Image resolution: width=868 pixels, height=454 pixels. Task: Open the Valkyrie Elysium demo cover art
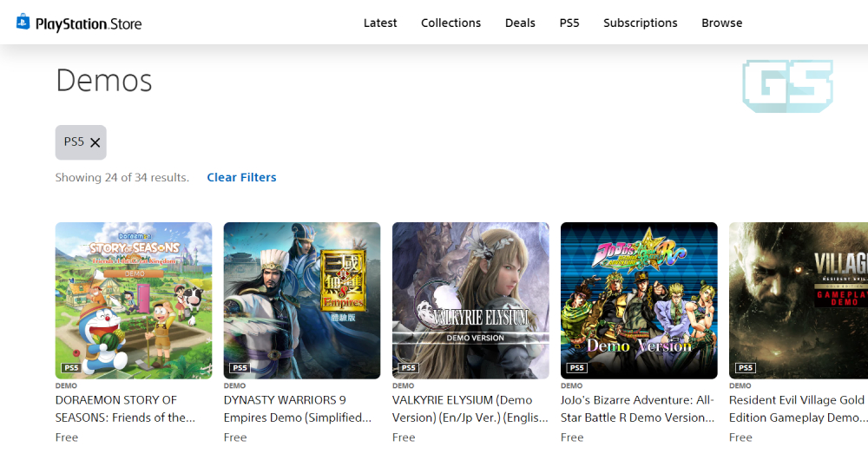(470, 300)
